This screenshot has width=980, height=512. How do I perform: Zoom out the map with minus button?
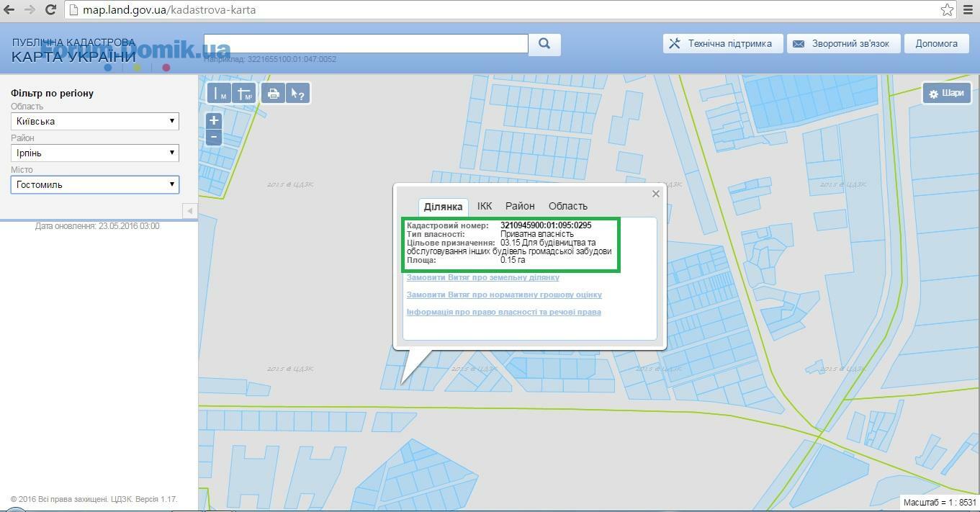point(214,137)
